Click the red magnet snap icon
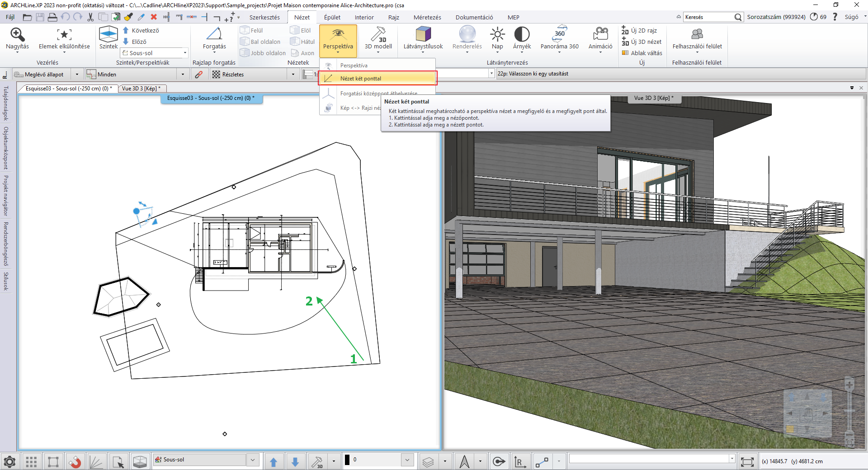868x470 pixels. pyautogui.click(x=75, y=461)
